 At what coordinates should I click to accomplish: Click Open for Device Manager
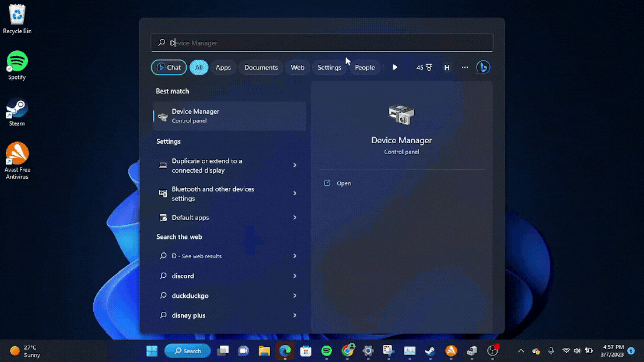tap(343, 183)
